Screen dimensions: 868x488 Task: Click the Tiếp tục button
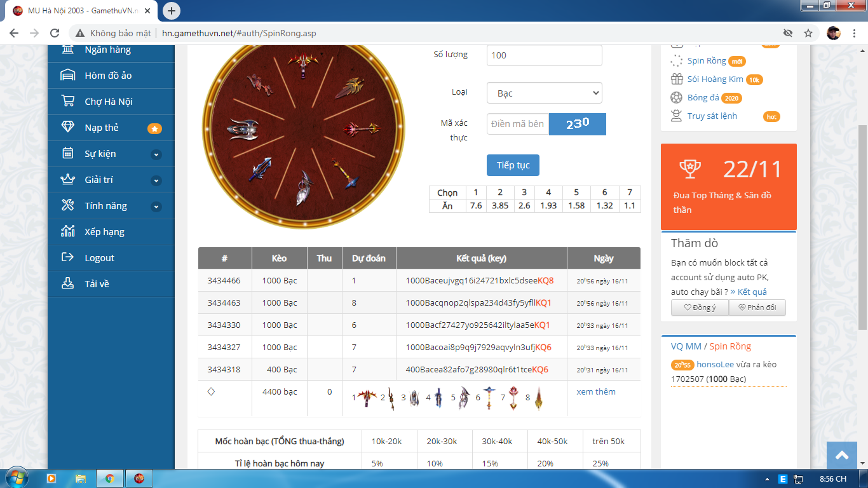(x=513, y=165)
